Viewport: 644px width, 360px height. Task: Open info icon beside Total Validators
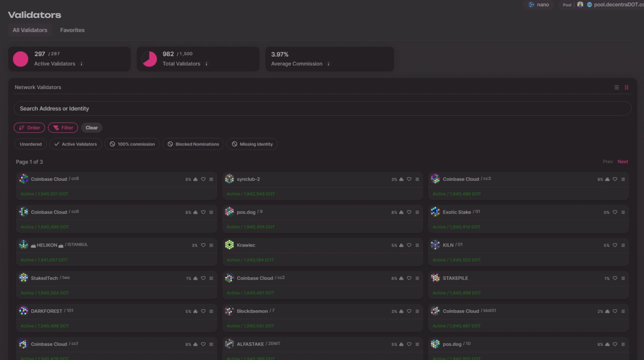(206, 64)
